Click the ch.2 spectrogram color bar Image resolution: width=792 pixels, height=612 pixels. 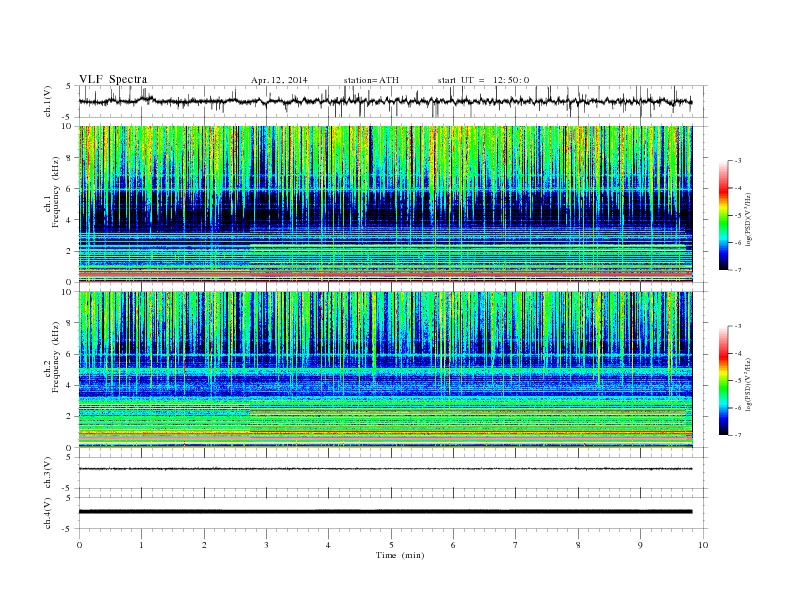click(723, 380)
